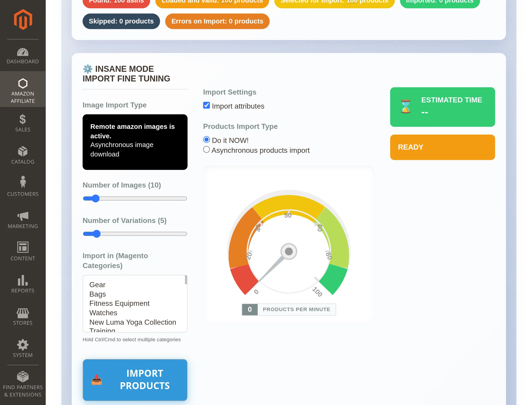Open the Sales menu label
The width and height of the screenshot is (532, 405).
coord(23,130)
